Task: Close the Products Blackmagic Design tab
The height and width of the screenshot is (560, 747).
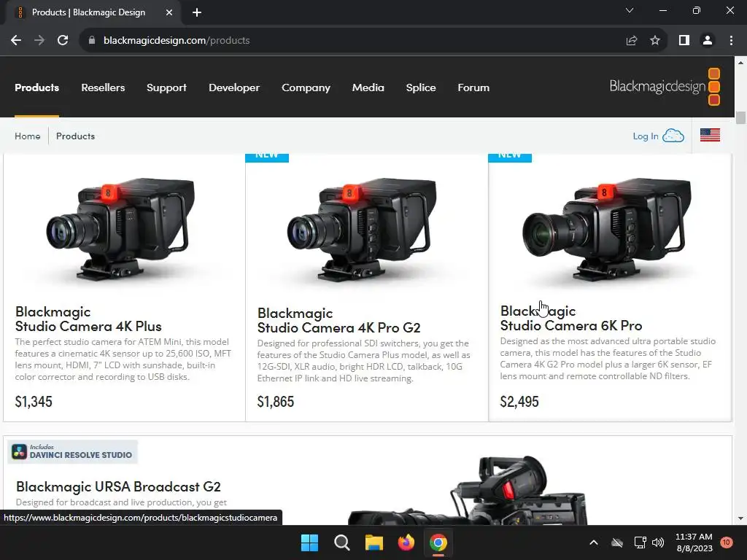Action: tap(169, 12)
